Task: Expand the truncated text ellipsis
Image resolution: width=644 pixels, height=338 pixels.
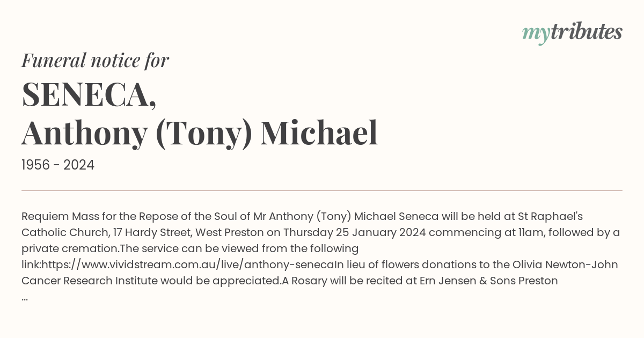Action: pyautogui.click(x=25, y=297)
